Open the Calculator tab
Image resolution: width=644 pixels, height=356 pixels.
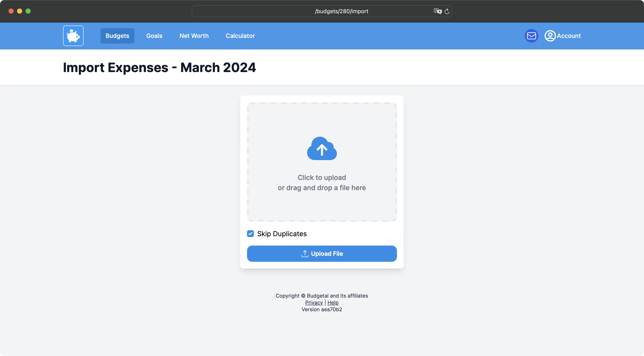click(240, 36)
